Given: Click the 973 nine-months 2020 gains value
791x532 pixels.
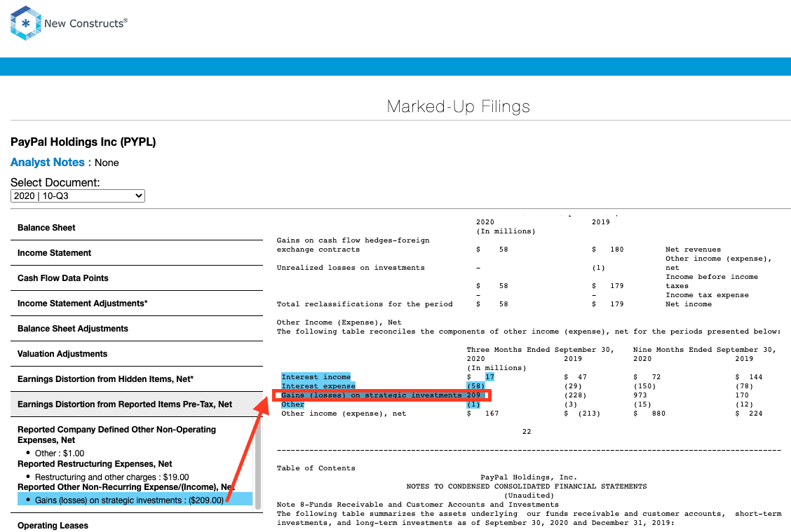Looking at the screenshot, I should tap(640, 395).
